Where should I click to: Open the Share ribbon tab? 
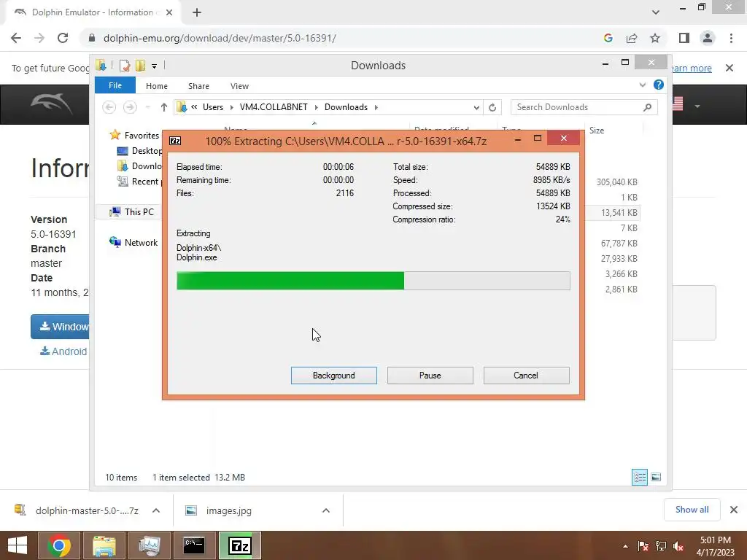pos(198,86)
